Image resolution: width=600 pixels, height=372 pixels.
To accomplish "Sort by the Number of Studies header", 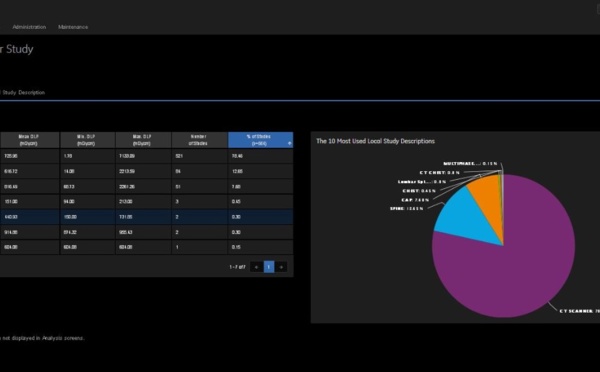I will point(199,140).
